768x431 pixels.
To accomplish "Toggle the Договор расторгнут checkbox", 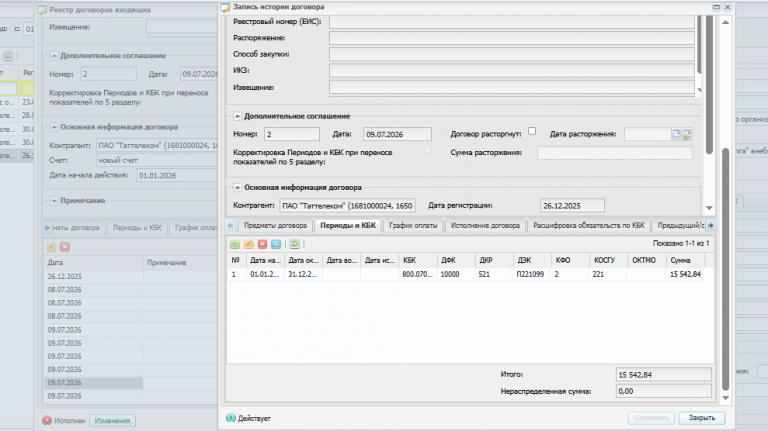I will pos(532,131).
